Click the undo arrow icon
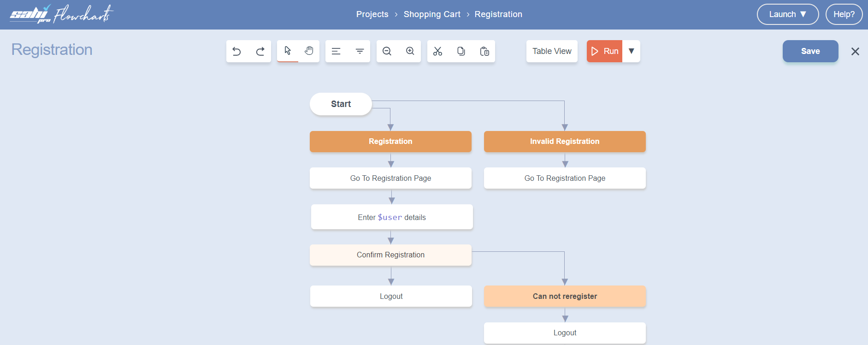The height and width of the screenshot is (345, 868). click(237, 51)
